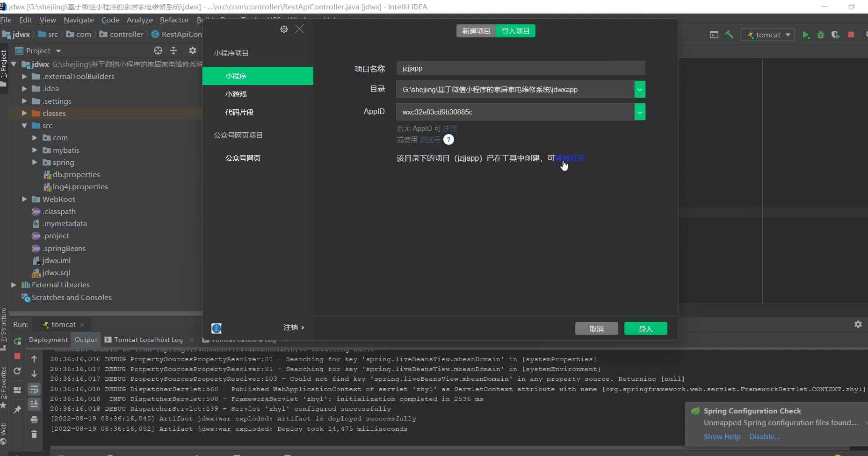Click locate target icon in Project panel
The height and width of the screenshot is (456, 868).
(158, 50)
